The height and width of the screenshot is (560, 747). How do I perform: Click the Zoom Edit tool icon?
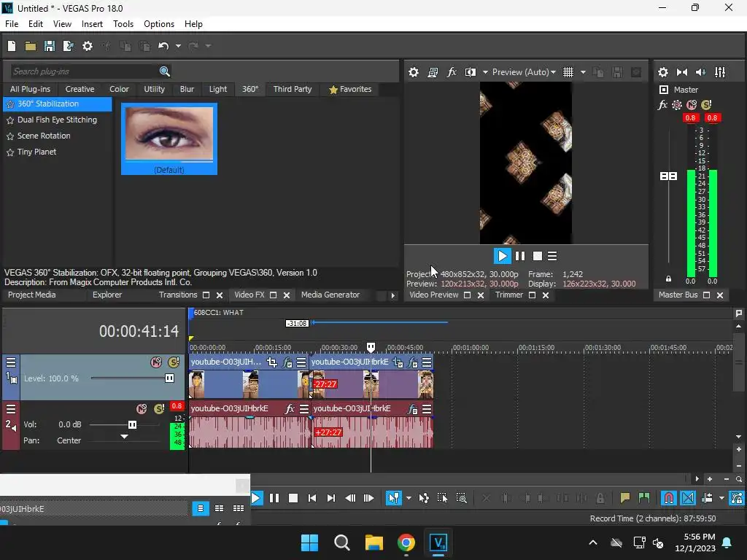pos(461,498)
